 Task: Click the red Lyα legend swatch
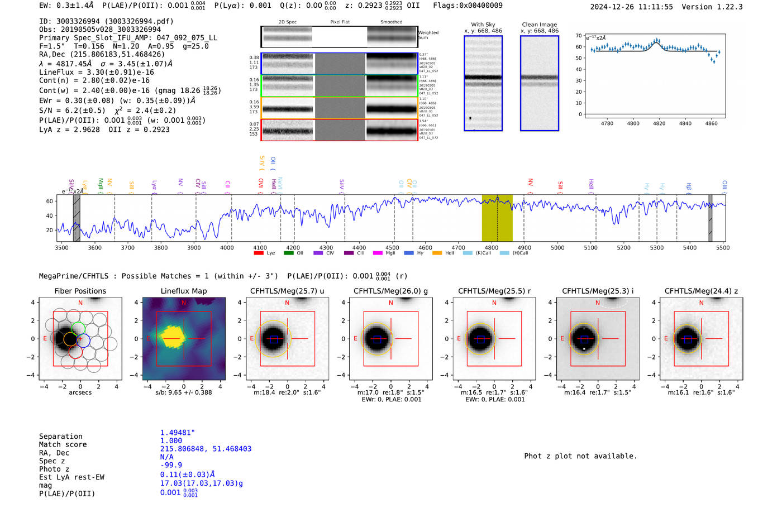259,253
